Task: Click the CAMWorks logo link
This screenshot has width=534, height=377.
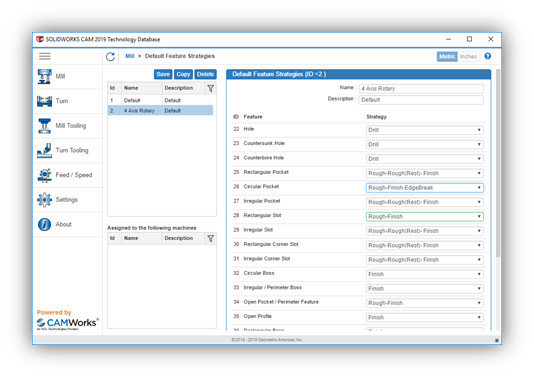Action: (68, 323)
